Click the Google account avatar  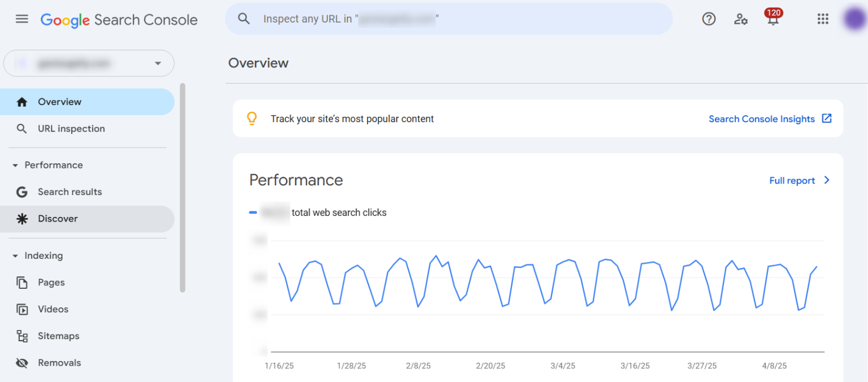pos(854,19)
